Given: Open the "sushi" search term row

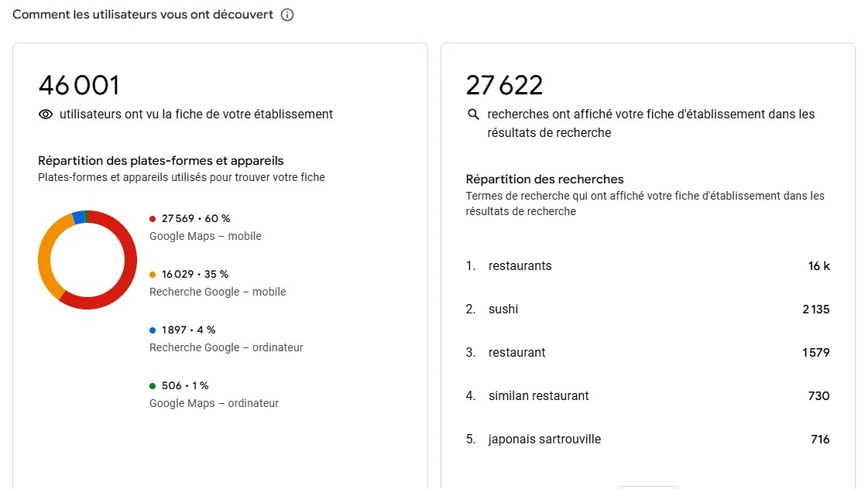Looking at the screenshot, I should [x=503, y=309].
